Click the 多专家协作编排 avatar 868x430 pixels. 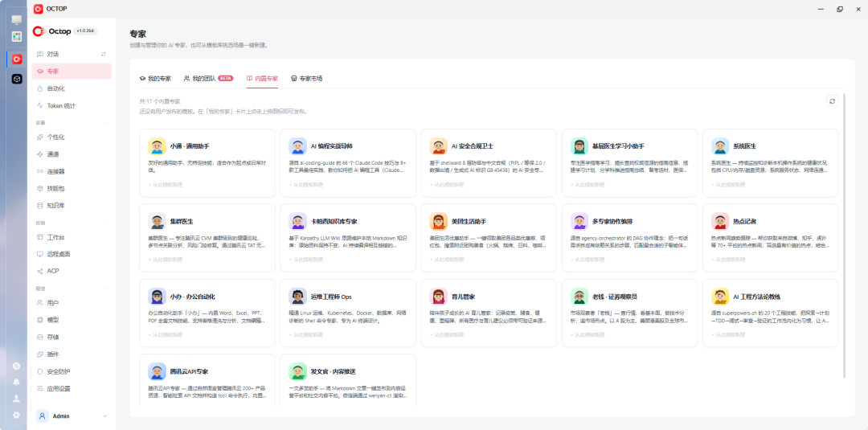coord(579,221)
